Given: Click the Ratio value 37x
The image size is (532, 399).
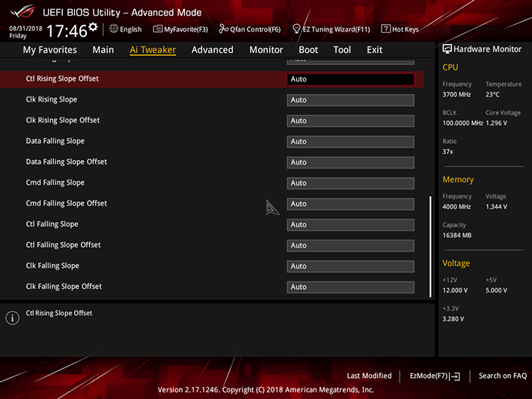Looking at the screenshot, I should [x=447, y=151].
